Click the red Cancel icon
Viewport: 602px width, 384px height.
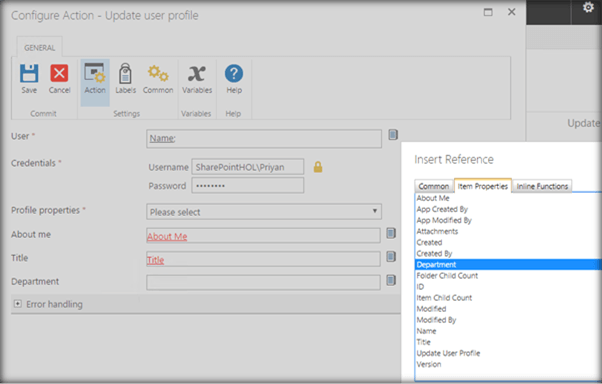point(59,73)
